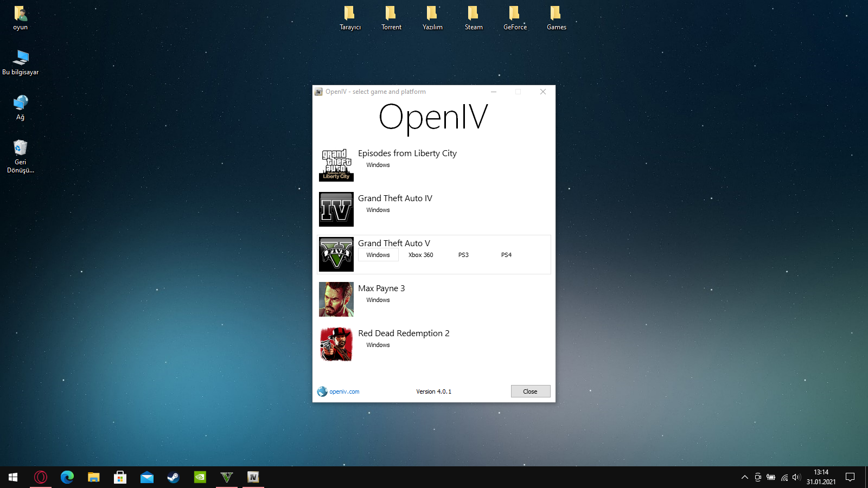Image resolution: width=868 pixels, height=488 pixels.
Task: Open the notification action center
Action: [x=850, y=477]
